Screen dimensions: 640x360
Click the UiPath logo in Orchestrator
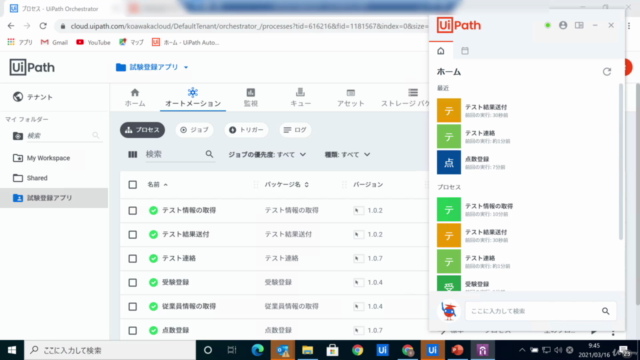pos(32,67)
